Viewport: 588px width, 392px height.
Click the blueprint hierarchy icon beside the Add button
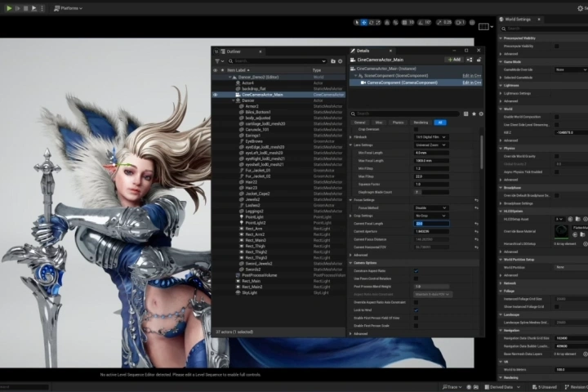tap(470, 60)
